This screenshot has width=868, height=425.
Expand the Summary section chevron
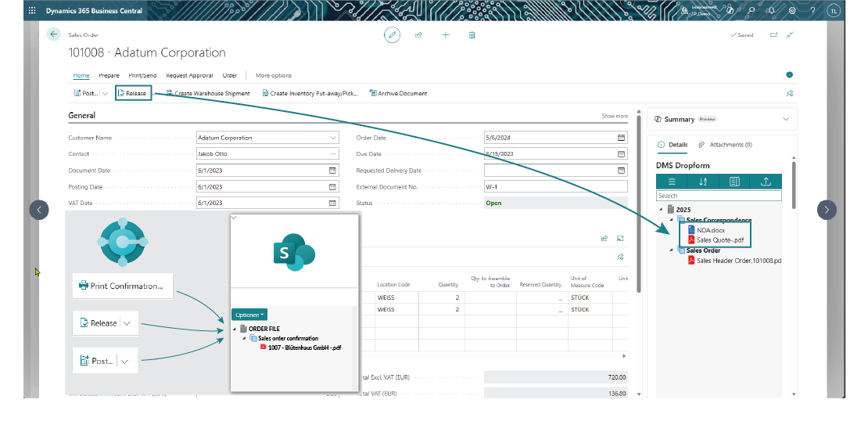click(786, 119)
